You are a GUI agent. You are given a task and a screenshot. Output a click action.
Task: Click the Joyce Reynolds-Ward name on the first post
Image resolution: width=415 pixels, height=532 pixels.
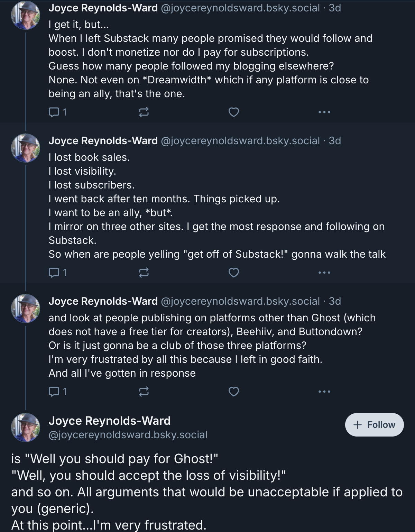(103, 8)
